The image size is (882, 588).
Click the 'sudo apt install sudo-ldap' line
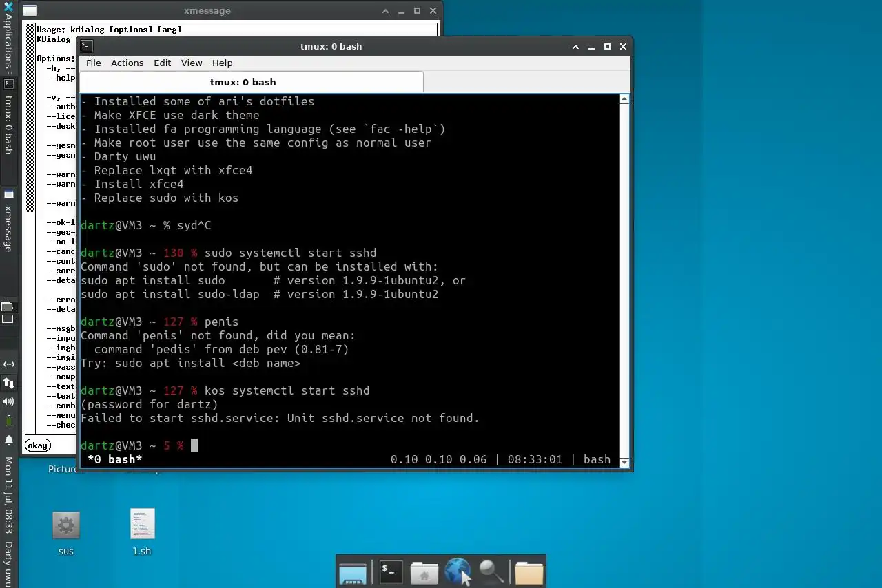click(x=260, y=294)
